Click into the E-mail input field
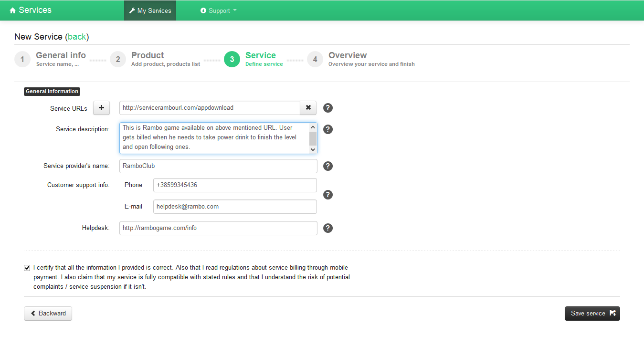 pos(235,207)
